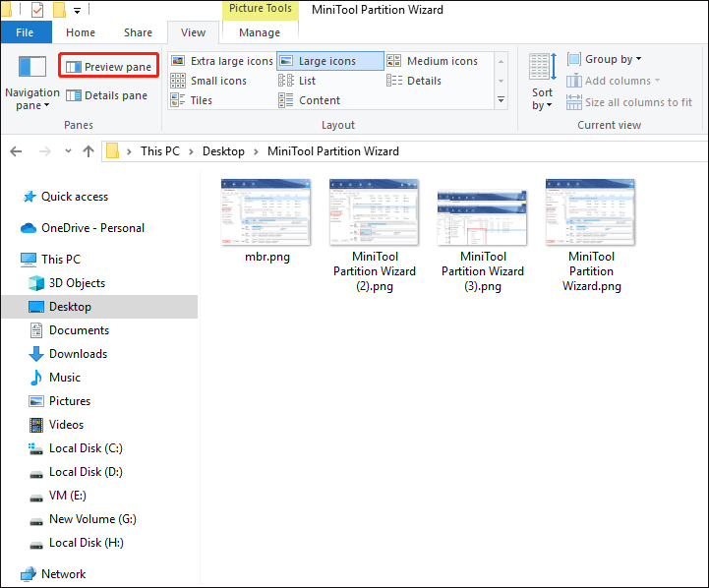The height and width of the screenshot is (588, 709).
Task: Open Quick access in sidebar
Action: tap(66, 197)
